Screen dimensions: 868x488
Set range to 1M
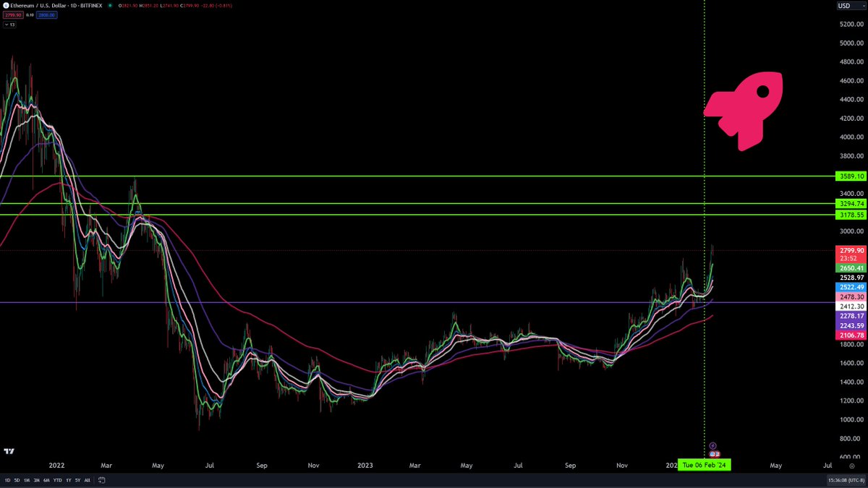coord(27,480)
